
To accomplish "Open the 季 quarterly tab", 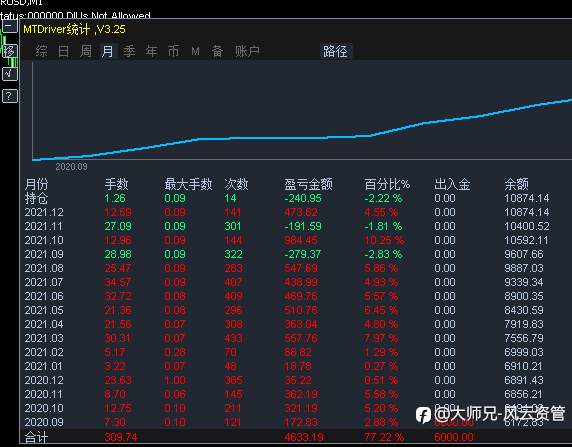I will [130, 51].
